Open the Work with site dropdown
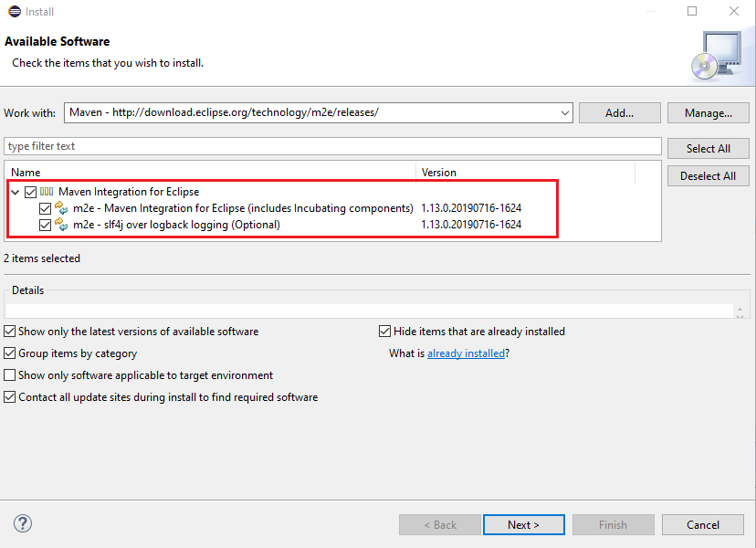This screenshot has height=548, width=756. tap(564, 113)
